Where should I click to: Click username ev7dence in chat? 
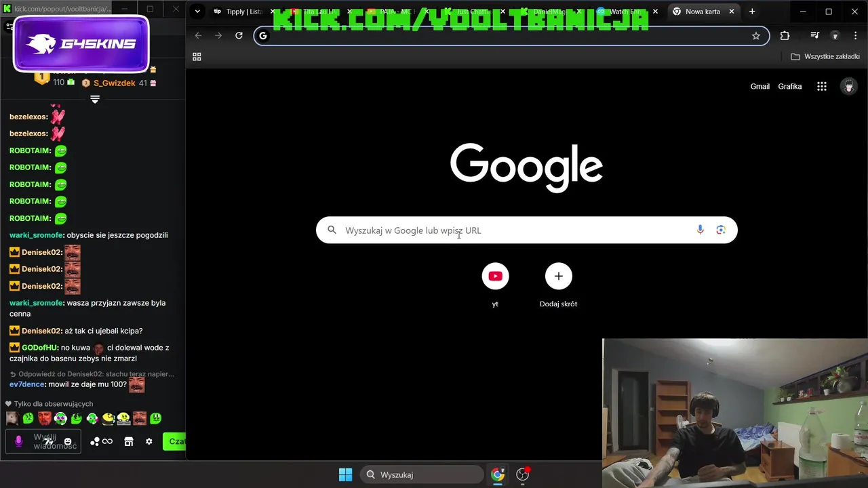pos(27,384)
